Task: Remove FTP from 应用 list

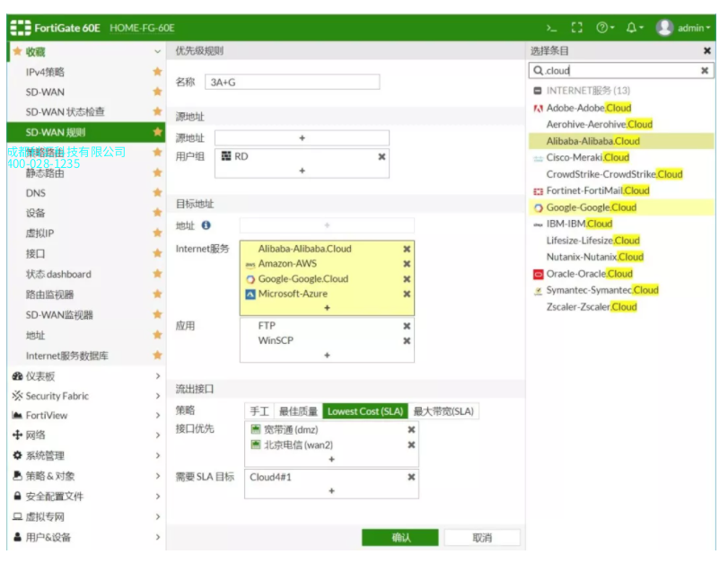Action: tap(407, 326)
